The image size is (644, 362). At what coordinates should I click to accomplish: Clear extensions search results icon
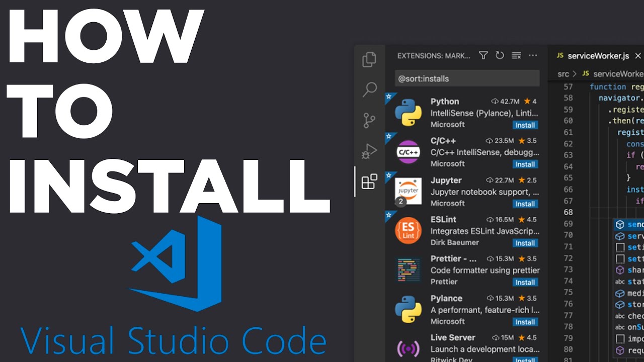pos(516,56)
